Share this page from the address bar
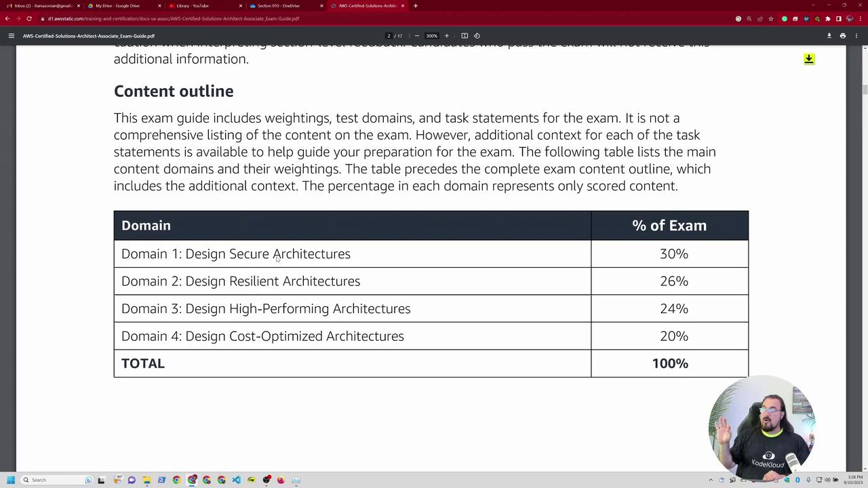 click(x=760, y=19)
